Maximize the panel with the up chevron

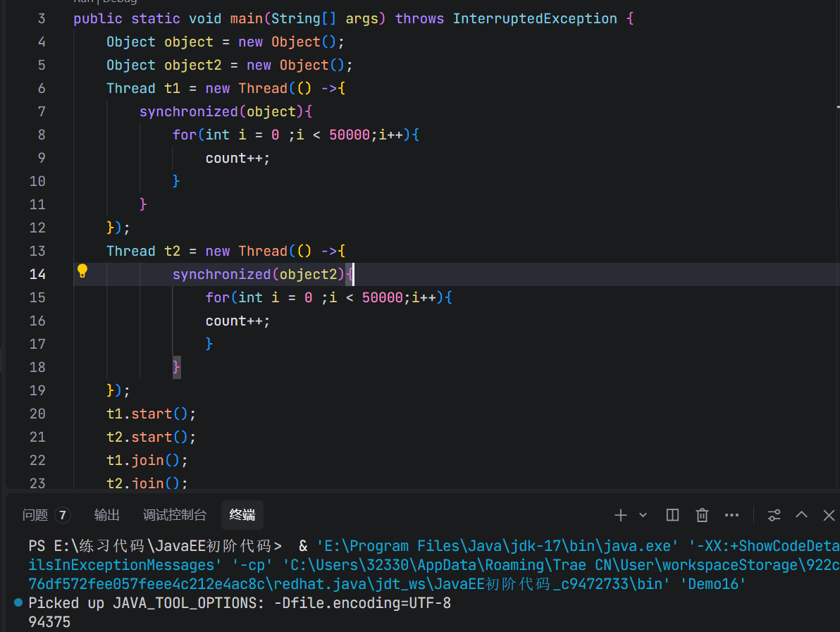pos(801,515)
